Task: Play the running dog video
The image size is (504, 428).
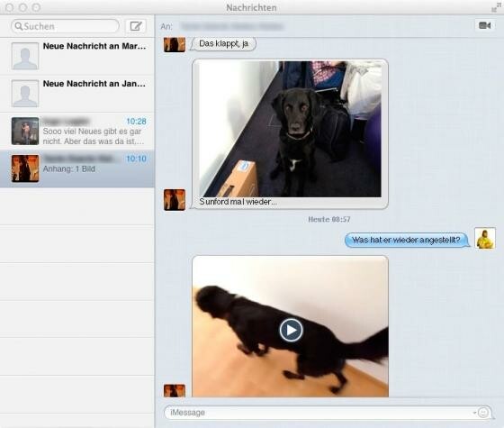Action: [x=291, y=330]
